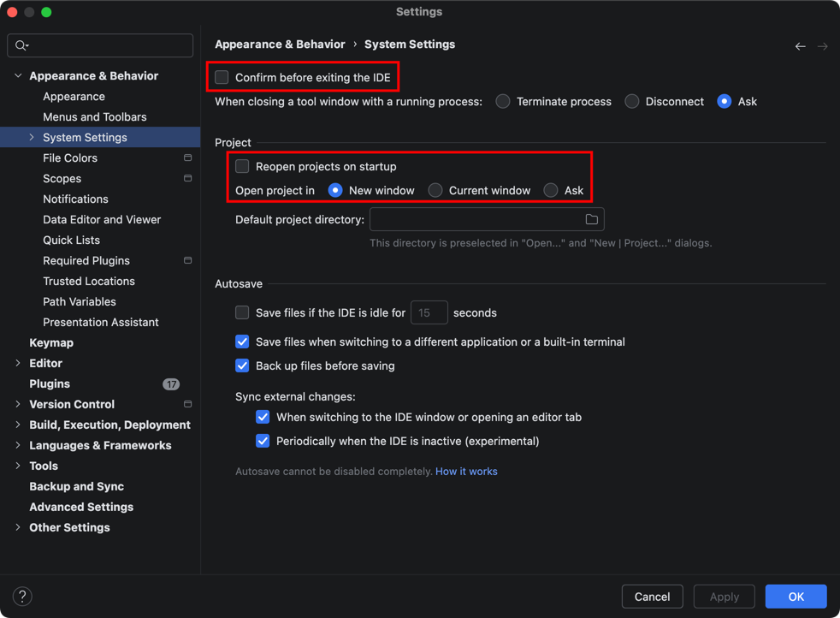The height and width of the screenshot is (618, 840).
Task: Click the Plugins update count badge
Action: 171,384
